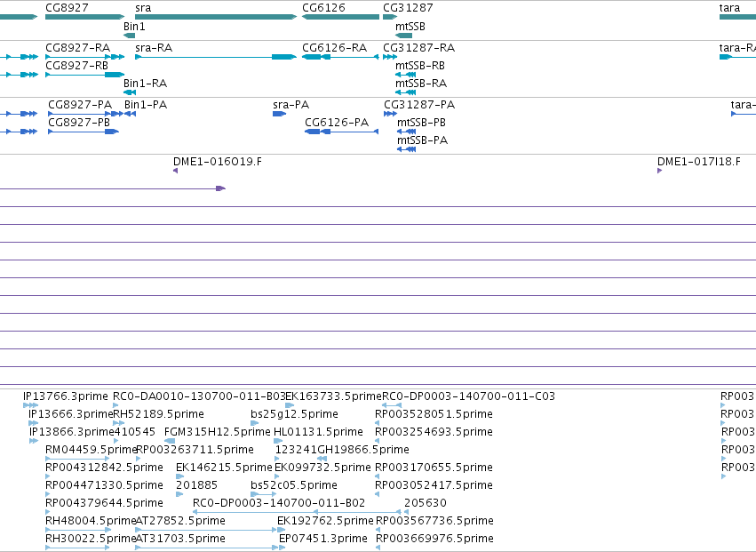The width and height of the screenshot is (756, 552).
Task: Select the Bin1-RA transcript
Action: click(130, 92)
